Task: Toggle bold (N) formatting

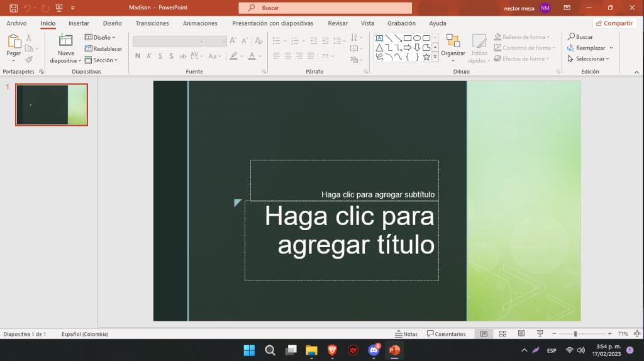Action: pos(138,56)
